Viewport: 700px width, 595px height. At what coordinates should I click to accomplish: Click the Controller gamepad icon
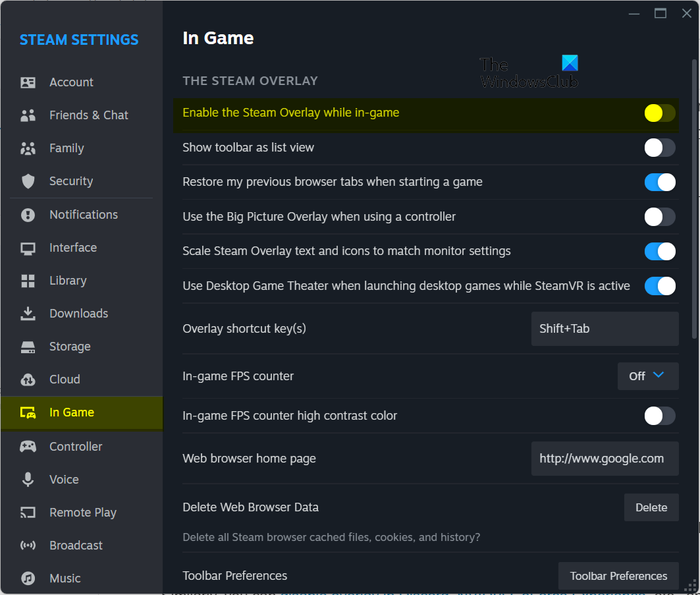28,447
